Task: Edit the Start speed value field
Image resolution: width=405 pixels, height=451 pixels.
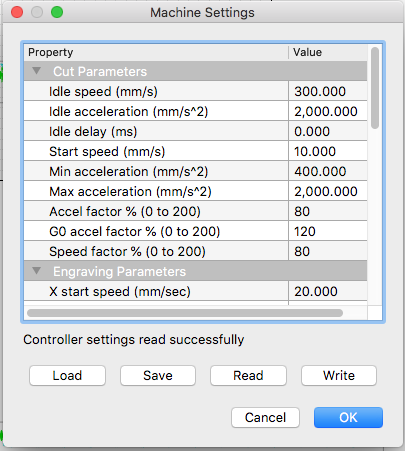Action: coord(328,151)
